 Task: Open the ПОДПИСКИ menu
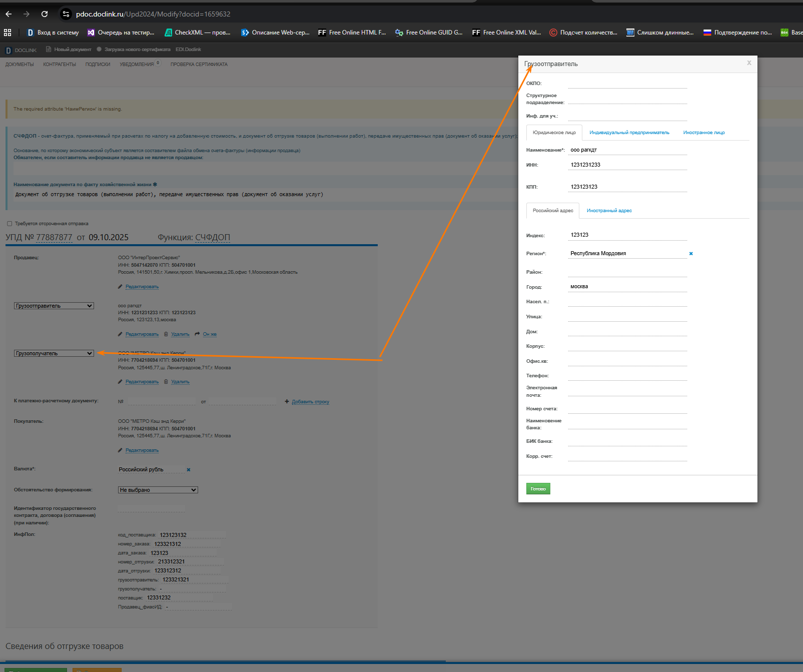pyautogui.click(x=98, y=65)
